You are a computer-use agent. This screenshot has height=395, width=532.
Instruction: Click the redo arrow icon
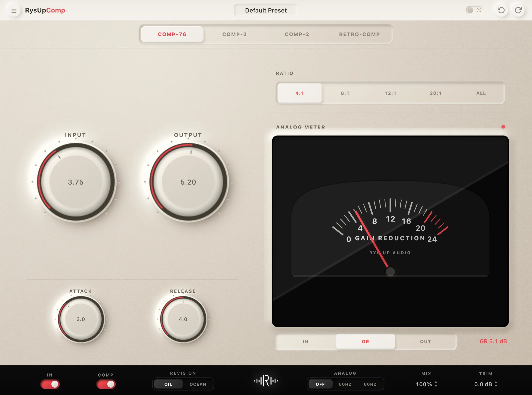[518, 10]
